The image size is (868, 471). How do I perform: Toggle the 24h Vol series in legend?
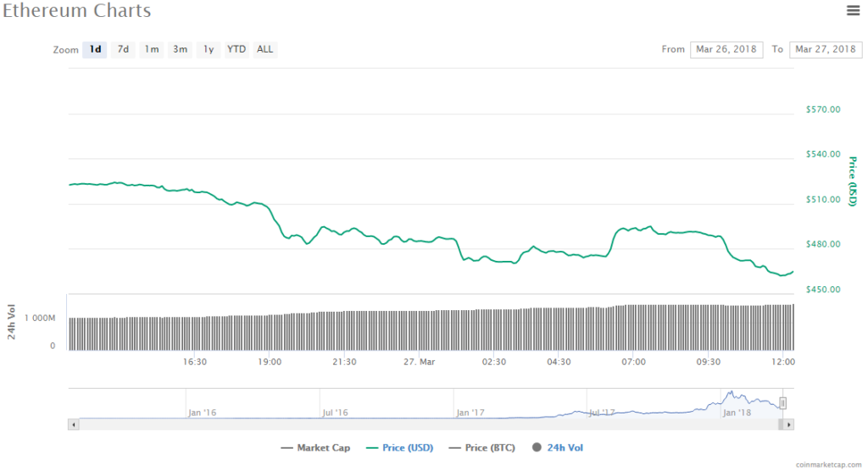click(557, 447)
